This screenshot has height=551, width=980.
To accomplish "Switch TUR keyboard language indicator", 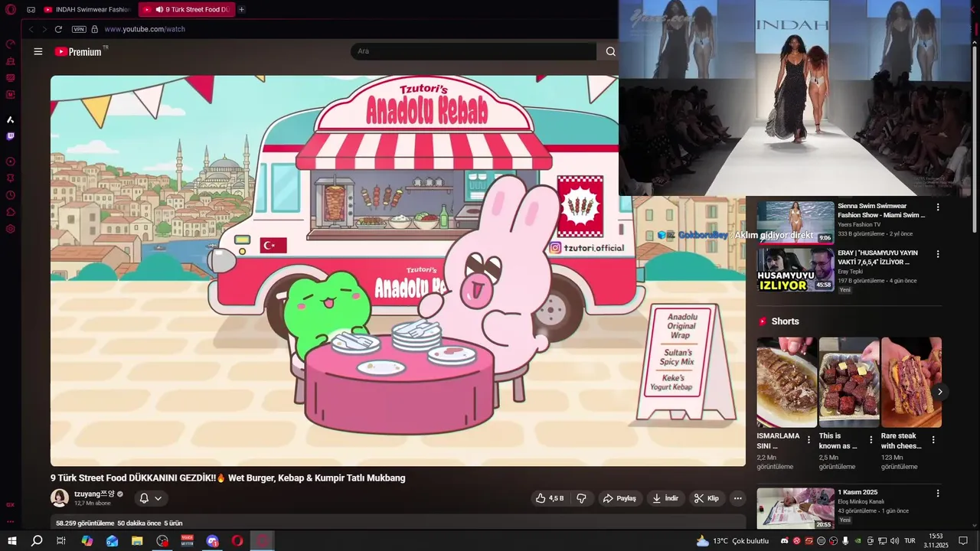I will [x=910, y=541].
